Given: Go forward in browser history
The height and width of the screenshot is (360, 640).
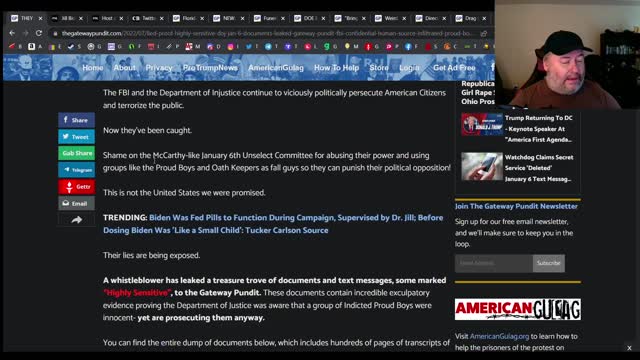Looking at the screenshot, I should 25,33.
